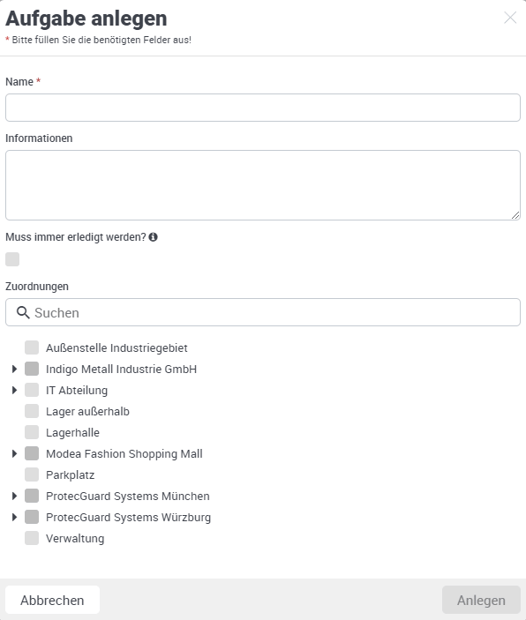Tick the Lagerhalle checkbox
The width and height of the screenshot is (526, 620).
coord(32,432)
